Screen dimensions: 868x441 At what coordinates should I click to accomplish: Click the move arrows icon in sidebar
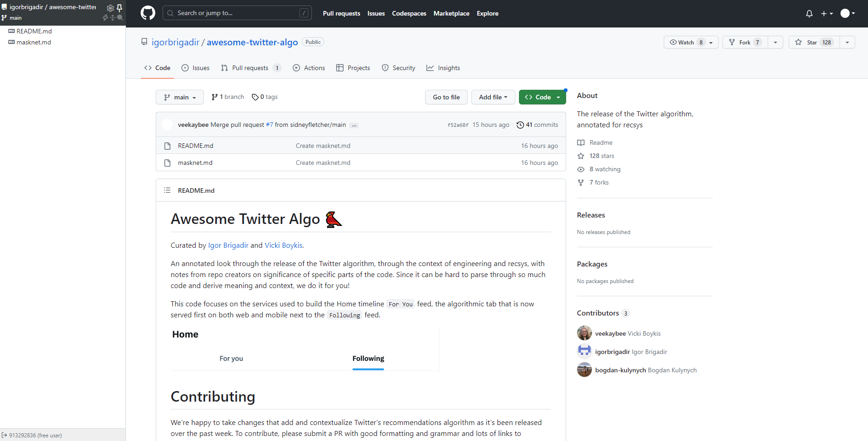tap(113, 17)
